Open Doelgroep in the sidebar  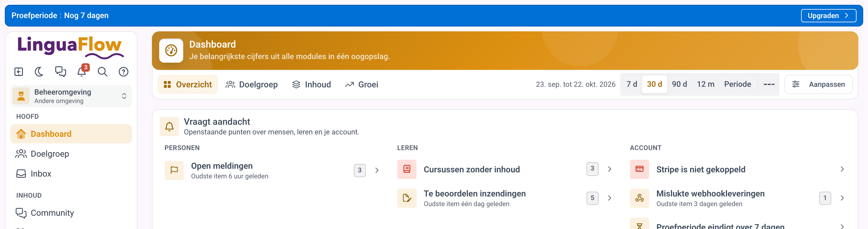[71, 154]
